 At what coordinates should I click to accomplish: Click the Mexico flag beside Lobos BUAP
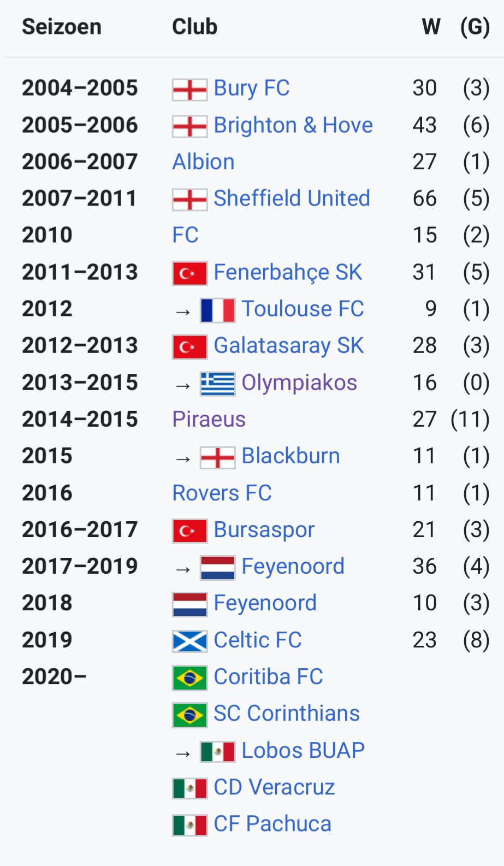pos(217,752)
